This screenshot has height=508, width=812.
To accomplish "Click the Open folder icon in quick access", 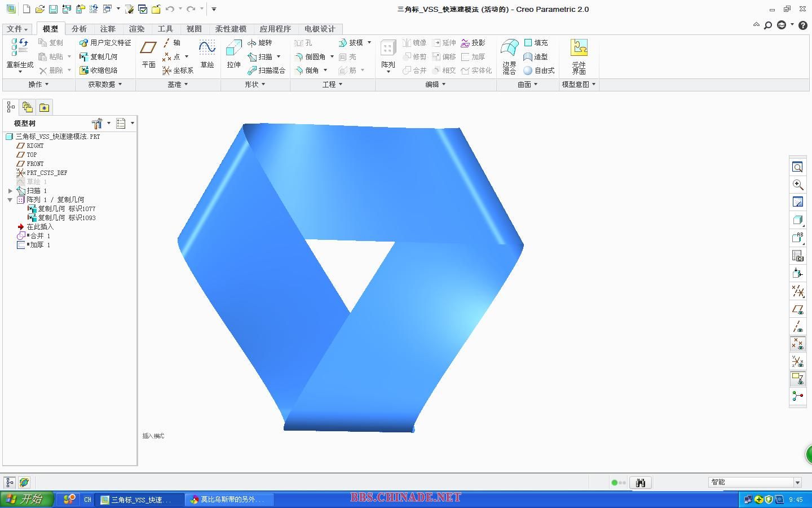I will tap(39, 9).
